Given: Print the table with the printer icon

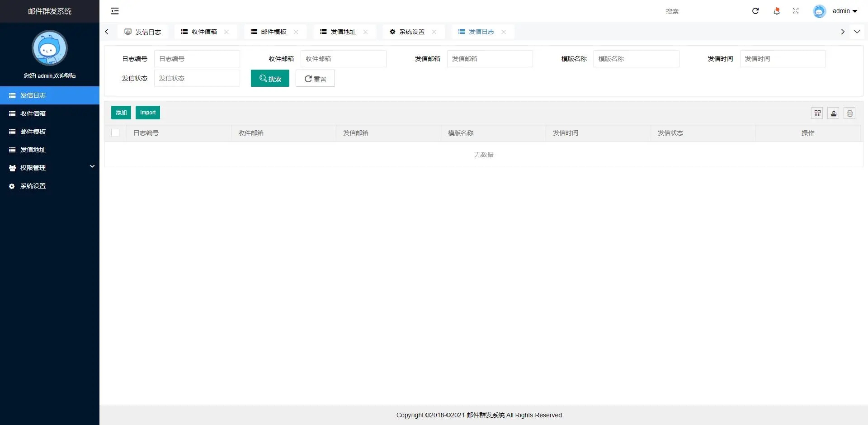Looking at the screenshot, I should pos(849,113).
